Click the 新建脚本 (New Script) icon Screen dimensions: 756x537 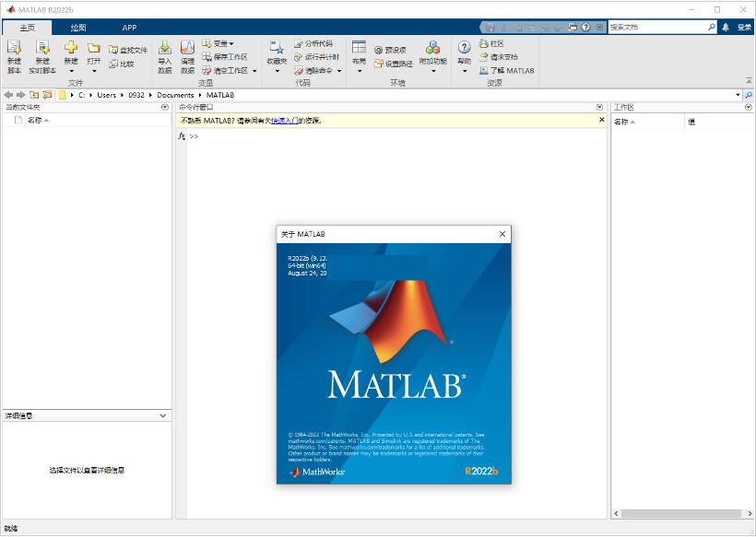coord(14,47)
